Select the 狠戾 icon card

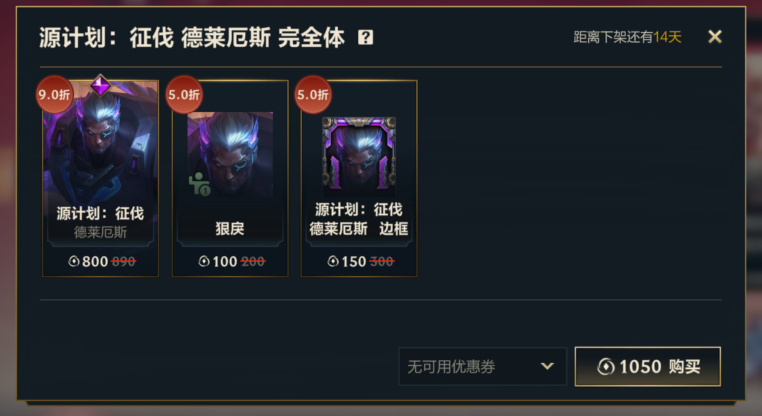[x=230, y=178]
